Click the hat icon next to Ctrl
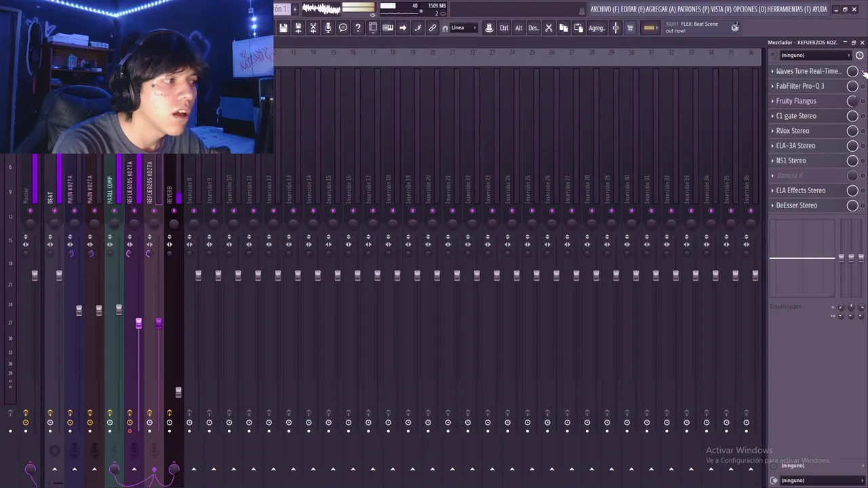868x488 pixels. (x=489, y=28)
